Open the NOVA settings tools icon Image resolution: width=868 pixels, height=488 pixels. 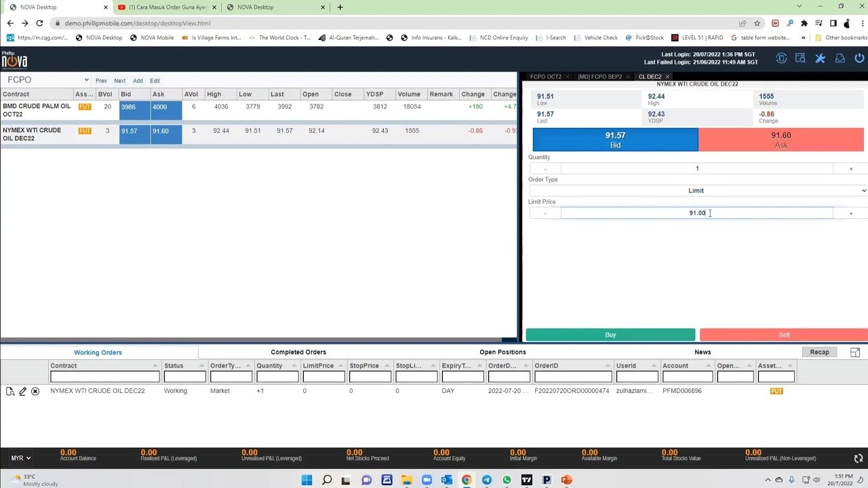coord(820,59)
